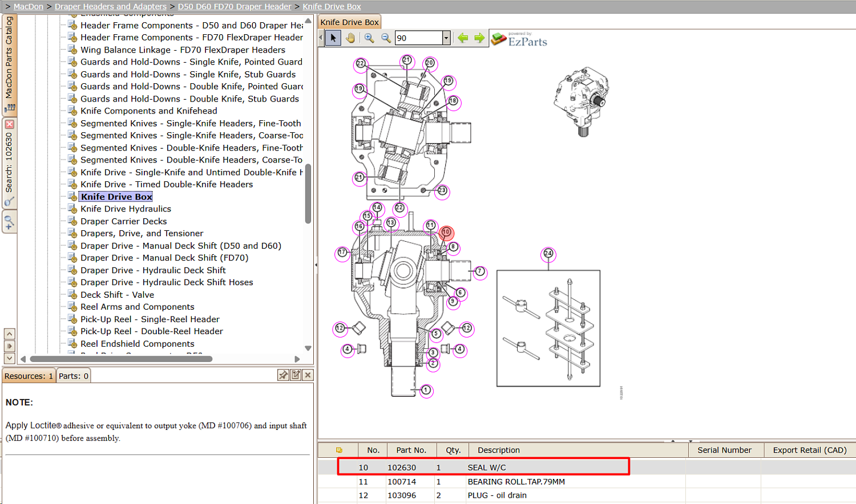Switch to the Parts: 0 tab
Screen dimensions: 856x504
coord(74,376)
